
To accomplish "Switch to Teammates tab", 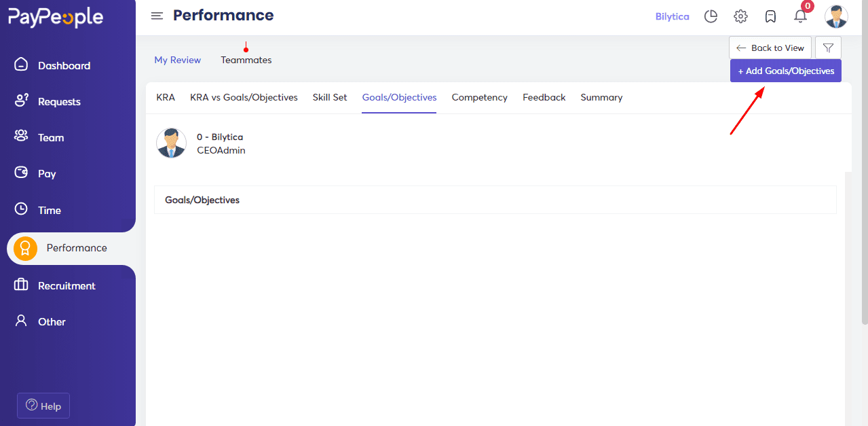I will (x=246, y=60).
